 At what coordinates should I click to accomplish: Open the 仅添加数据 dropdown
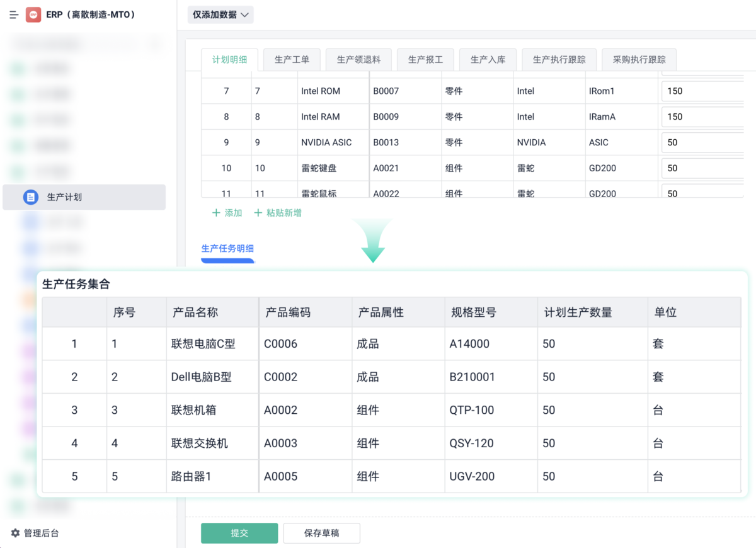point(219,14)
